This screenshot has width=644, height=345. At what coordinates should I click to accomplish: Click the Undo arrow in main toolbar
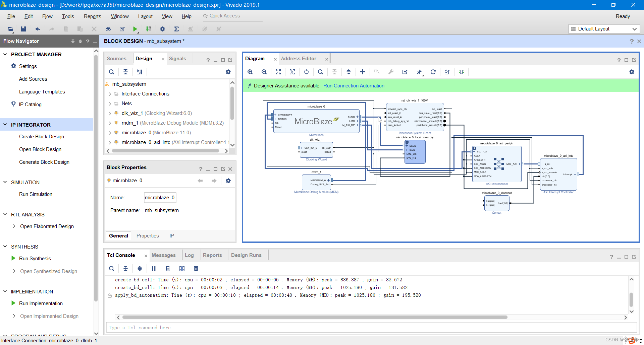(x=38, y=29)
